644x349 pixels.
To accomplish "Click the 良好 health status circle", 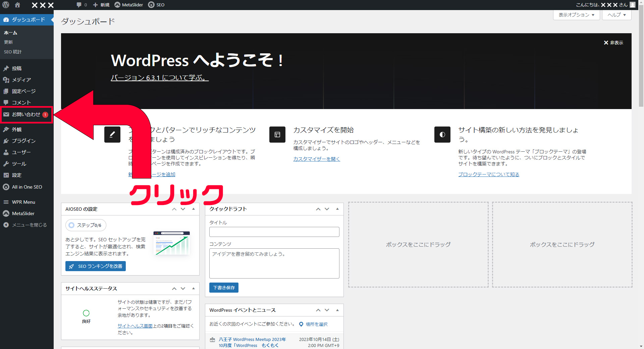I will tap(86, 313).
